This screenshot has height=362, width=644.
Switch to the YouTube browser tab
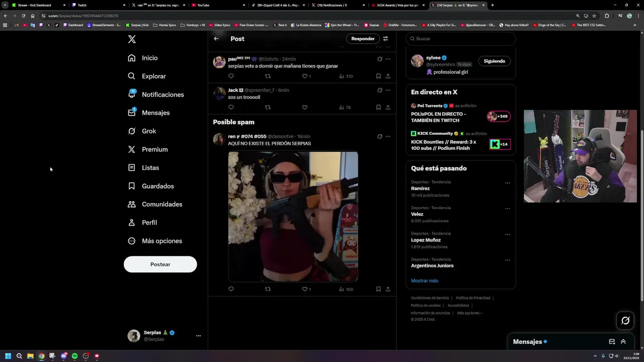[x=217, y=5]
